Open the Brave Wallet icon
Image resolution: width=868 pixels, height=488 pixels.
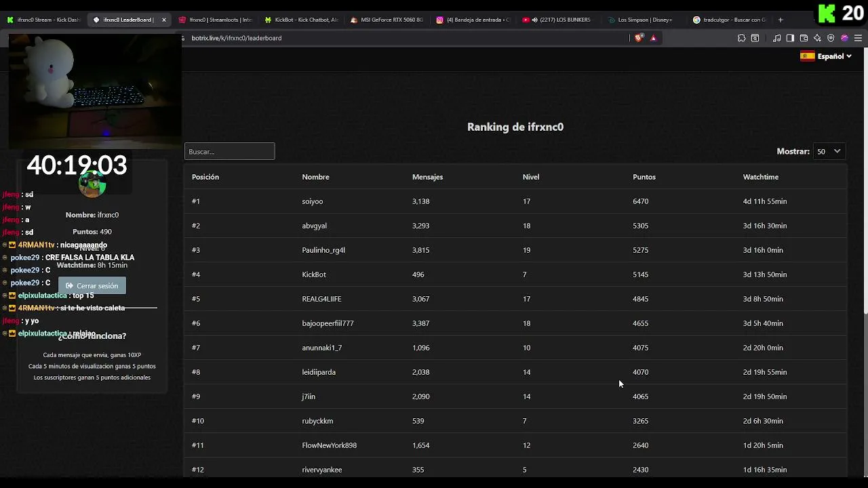tap(804, 38)
